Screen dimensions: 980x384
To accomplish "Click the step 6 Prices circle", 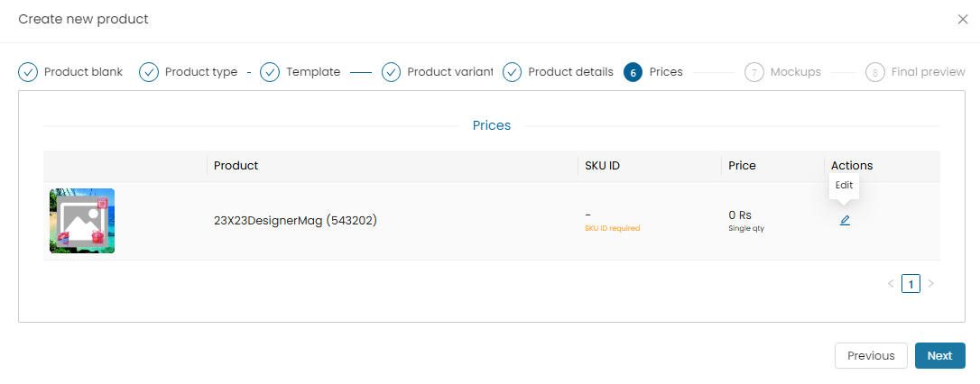I will pos(633,72).
